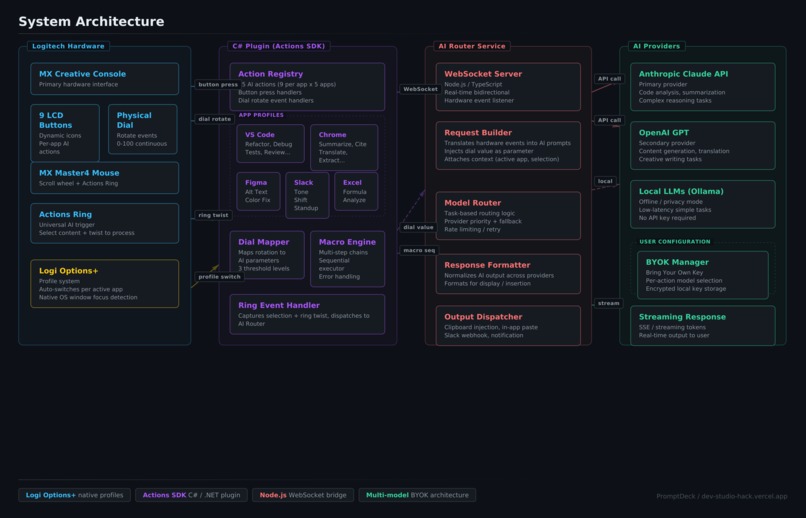Image resolution: width=806 pixels, height=518 pixels.
Task: Click the 'Logi Options+ native profiles' legend chip
Action: pyautogui.click(x=75, y=495)
